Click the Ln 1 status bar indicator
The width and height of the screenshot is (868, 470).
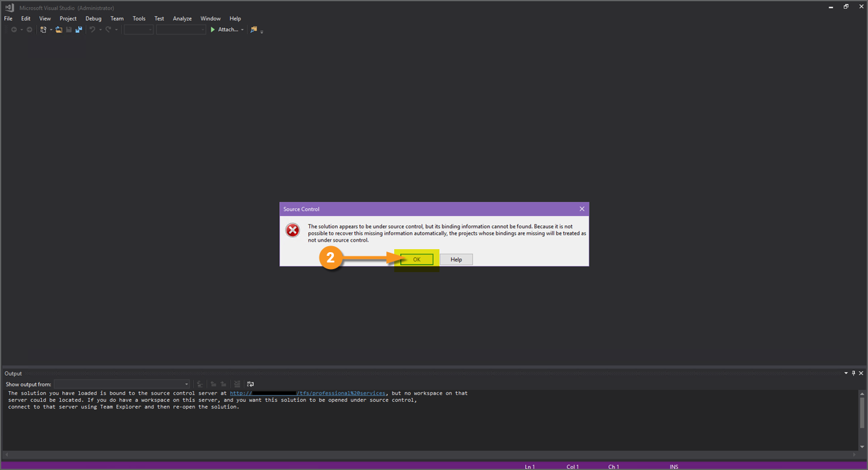[529, 466]
